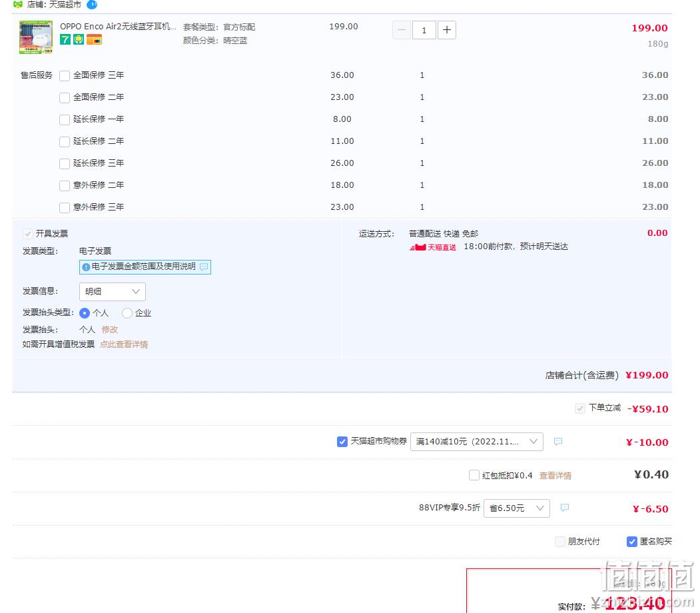This screenshot has width=700, height=613.
Task: Check 红包抵扣¥0.4 red packet option
Action: click(x=474, y=475)
